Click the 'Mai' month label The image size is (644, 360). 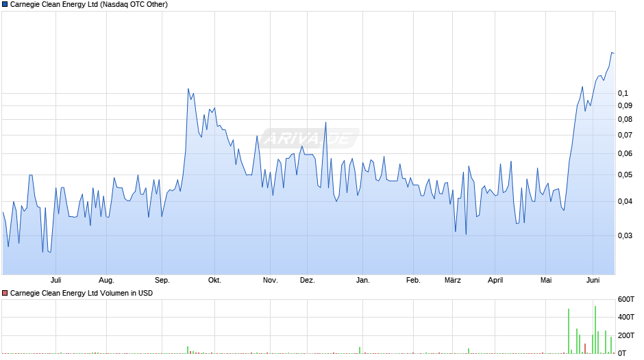[546, 280]
